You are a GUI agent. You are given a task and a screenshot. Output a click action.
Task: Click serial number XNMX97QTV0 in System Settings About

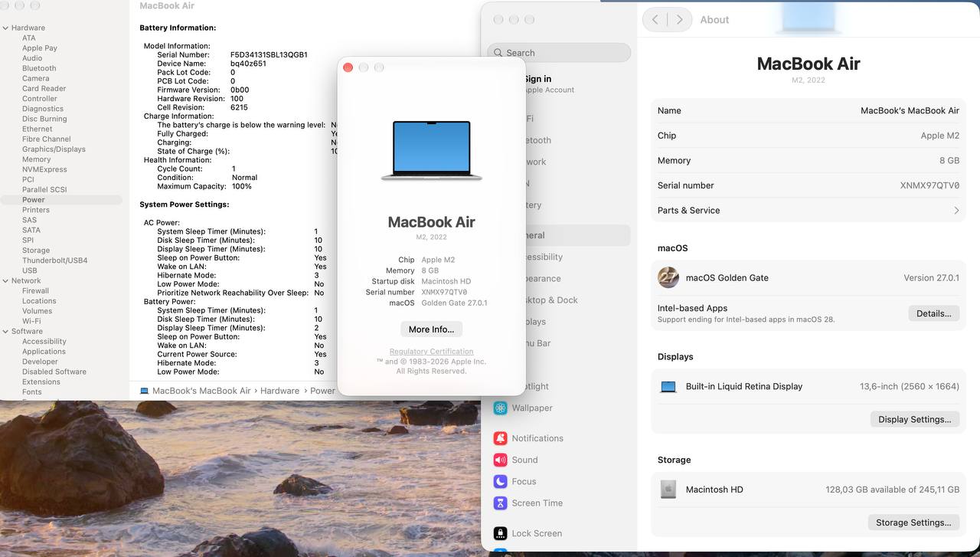pos(929,185)
